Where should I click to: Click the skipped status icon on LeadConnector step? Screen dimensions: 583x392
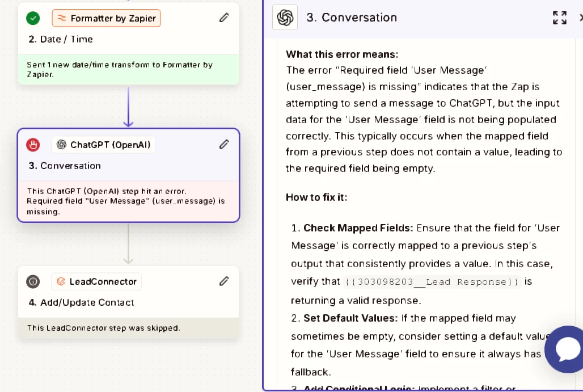(33, 281)
